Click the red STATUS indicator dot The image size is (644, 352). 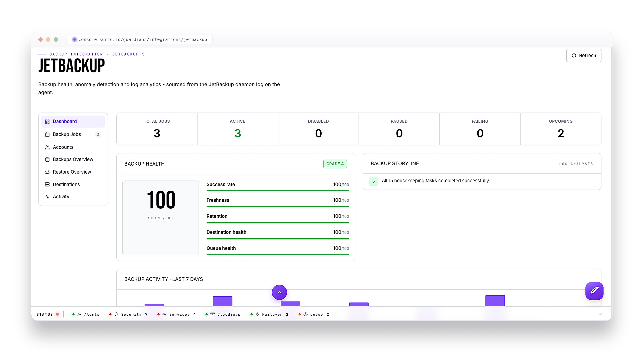coord(58,314)
